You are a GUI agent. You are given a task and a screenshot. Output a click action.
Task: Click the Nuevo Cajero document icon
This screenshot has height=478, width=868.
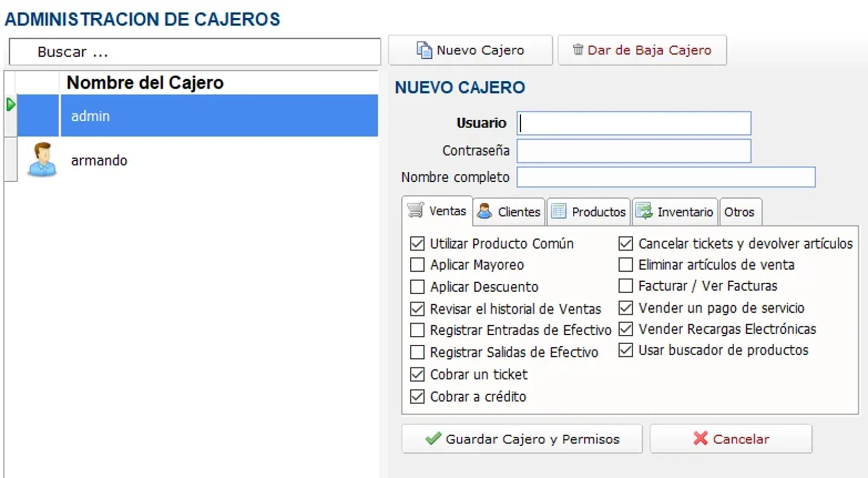[x=423, y=50]
